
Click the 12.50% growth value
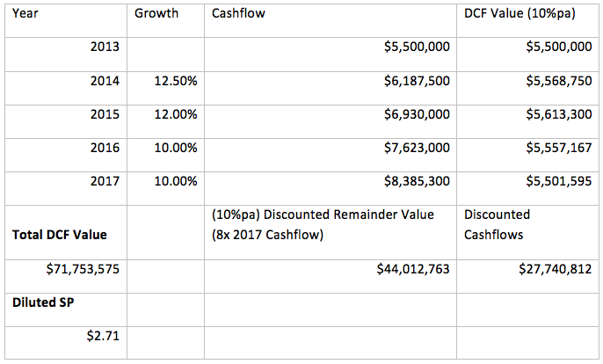(x=174, y=80)
